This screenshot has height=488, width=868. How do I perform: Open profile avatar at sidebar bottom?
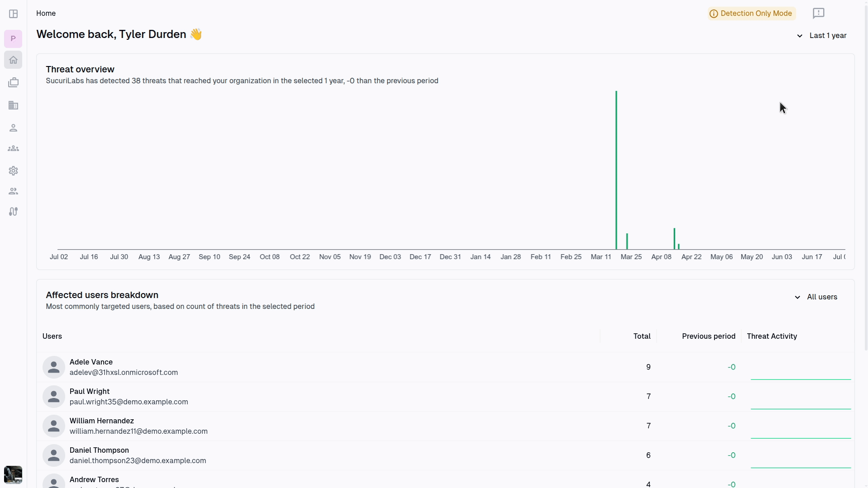pyautogui.click(x=13, y=475)
